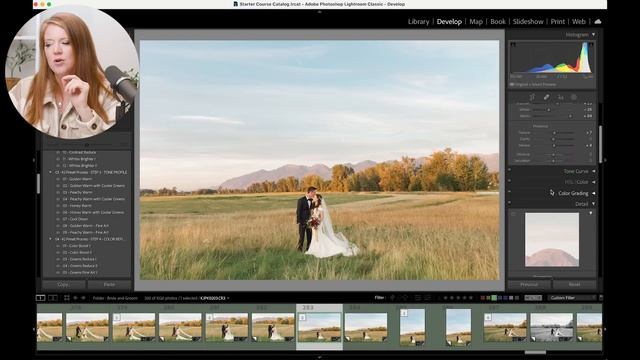Select the Red Eye correction tool
This screenshot has height=360, width=640.
pos(560,97)
